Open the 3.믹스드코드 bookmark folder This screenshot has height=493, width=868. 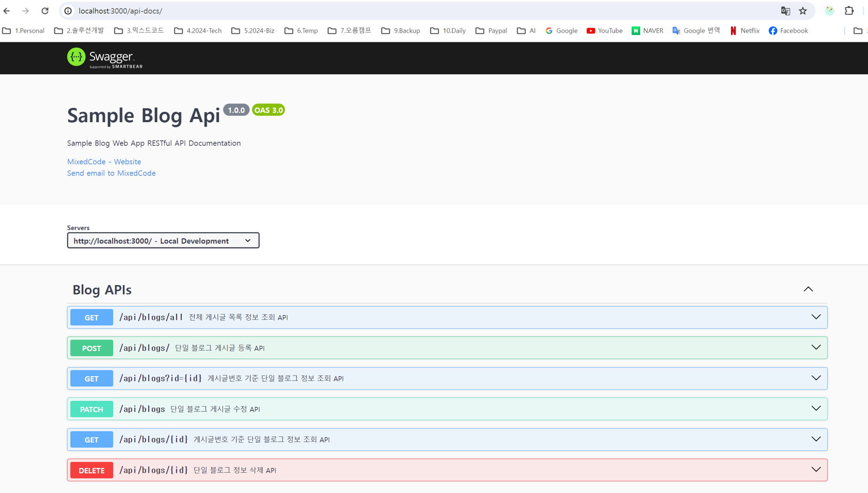[139, 31]
